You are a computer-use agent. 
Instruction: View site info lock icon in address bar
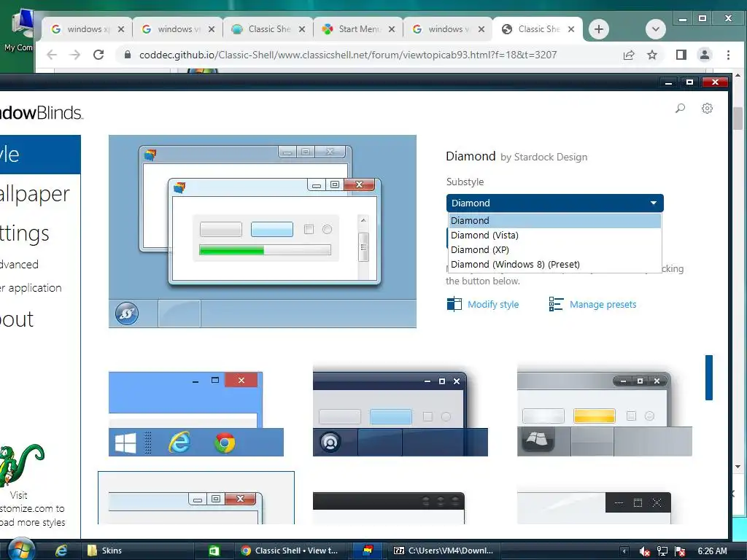coord(127,55)
